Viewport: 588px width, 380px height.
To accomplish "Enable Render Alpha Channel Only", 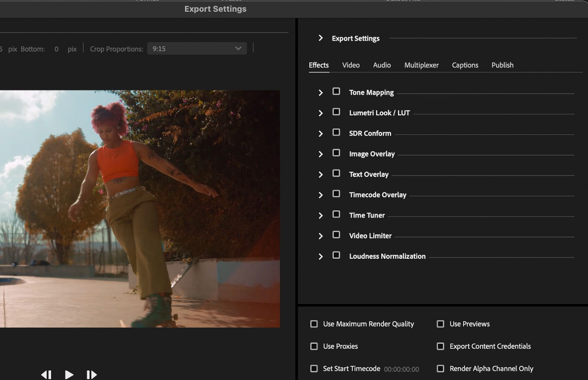I will tap(440, 368).
